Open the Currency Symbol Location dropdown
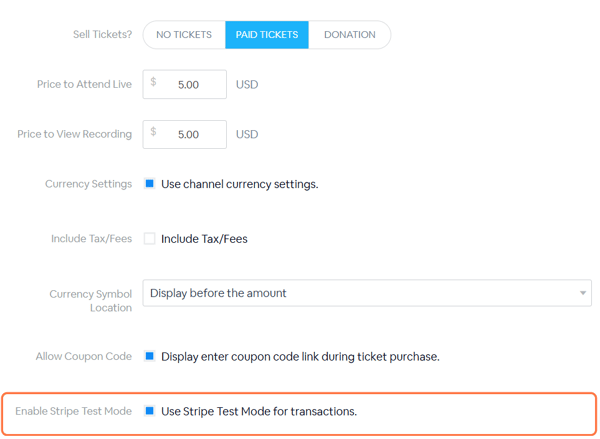 coord(367,293)
